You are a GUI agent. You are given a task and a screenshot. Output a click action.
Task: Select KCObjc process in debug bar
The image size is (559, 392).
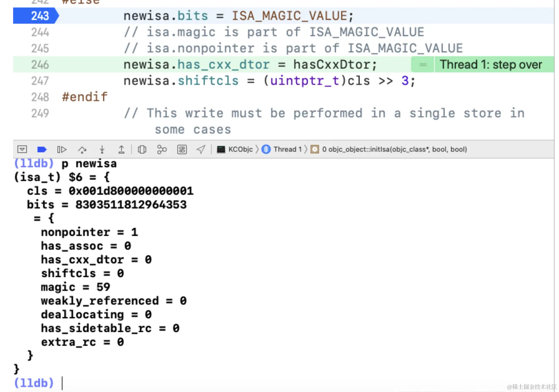(x=235, y=149)
